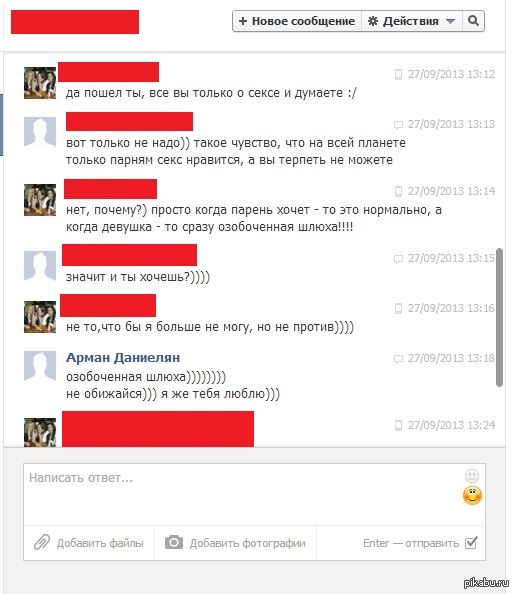The width and height of the screenshot is (514, 594).
Task: Start a Новое сообщение
Action: coord(297,21)
